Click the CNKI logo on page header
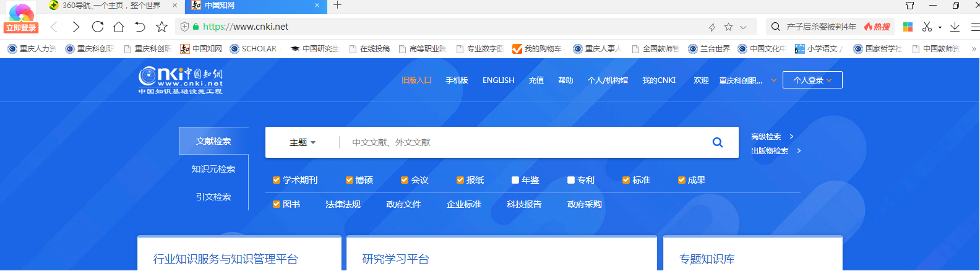The image size is (980, 271). (181, 80)
